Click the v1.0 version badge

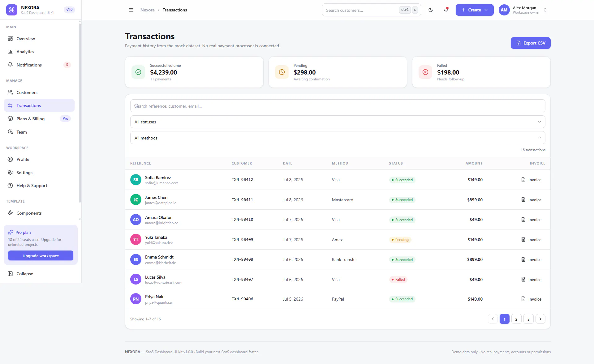69,10
